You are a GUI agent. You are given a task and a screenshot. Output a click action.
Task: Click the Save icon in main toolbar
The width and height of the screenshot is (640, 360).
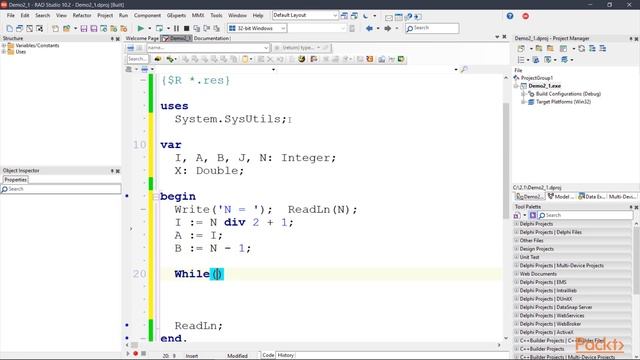84,28
